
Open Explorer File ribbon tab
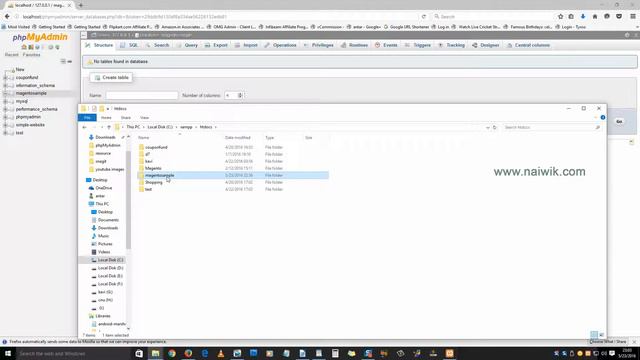pyautogui.click(x=87, y=118)
